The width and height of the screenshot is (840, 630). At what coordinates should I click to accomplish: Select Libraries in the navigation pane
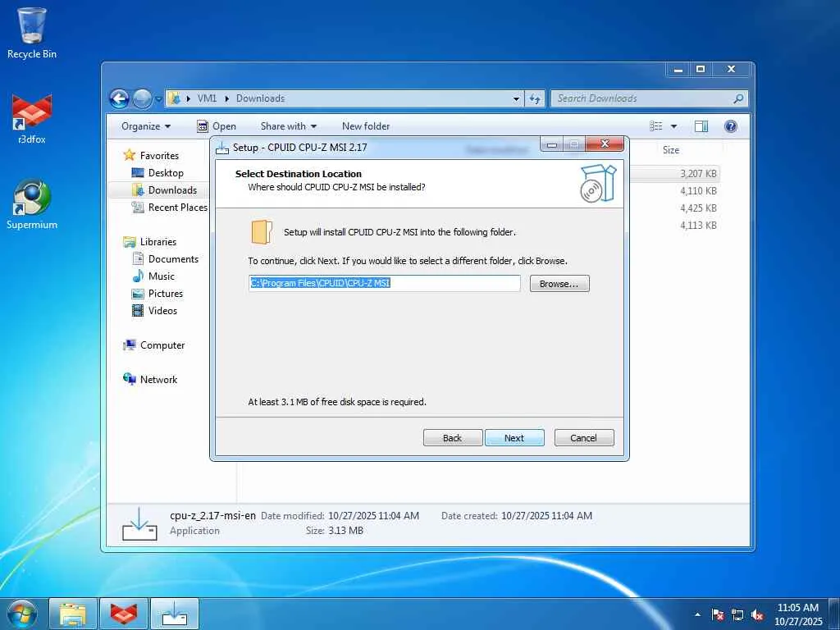click(158, 242)
